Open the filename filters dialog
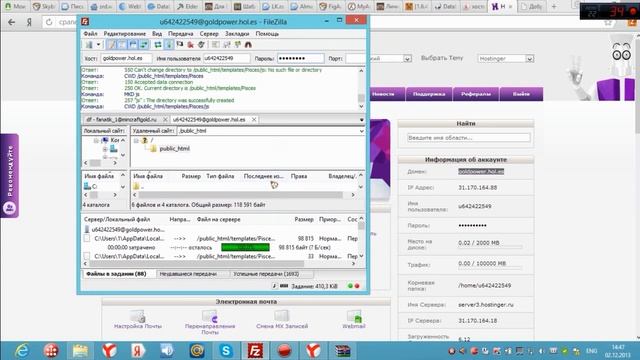Image resolution: width=640 pixels, height=360 pixels. (215, 44)
